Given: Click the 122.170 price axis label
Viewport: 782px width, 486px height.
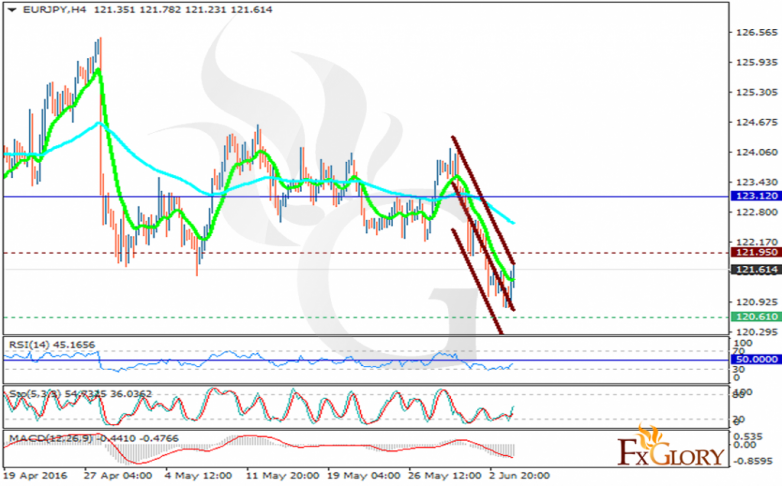Looking at the screenshot, I should (757, 242).
